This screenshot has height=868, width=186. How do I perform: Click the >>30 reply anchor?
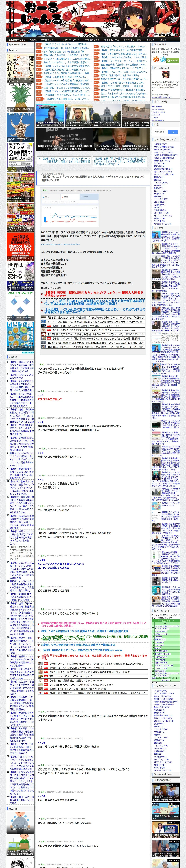coord(41,796)
